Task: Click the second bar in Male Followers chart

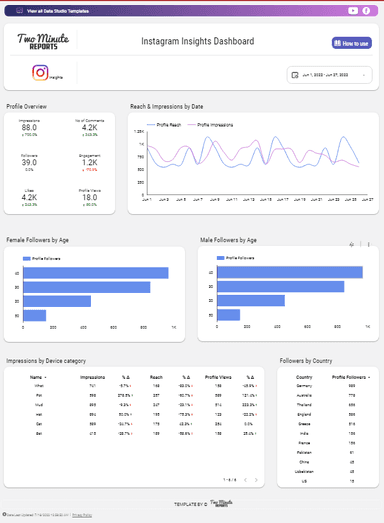Action: point(281,287)
